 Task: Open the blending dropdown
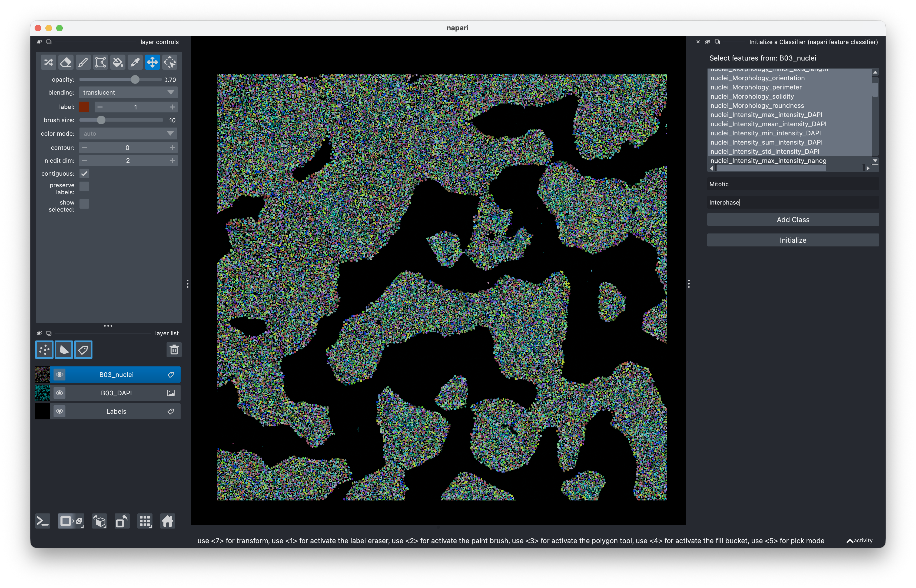[128, 92]
